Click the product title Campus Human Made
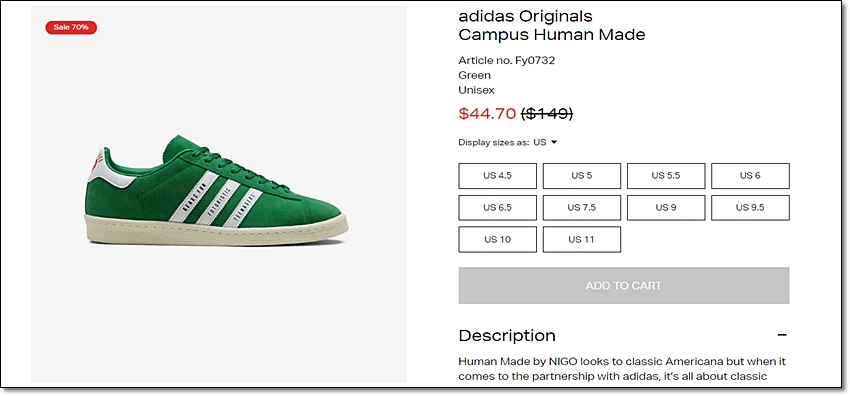Screen dimensions: 850x396 pyautogui.click(x=552, y=35)
